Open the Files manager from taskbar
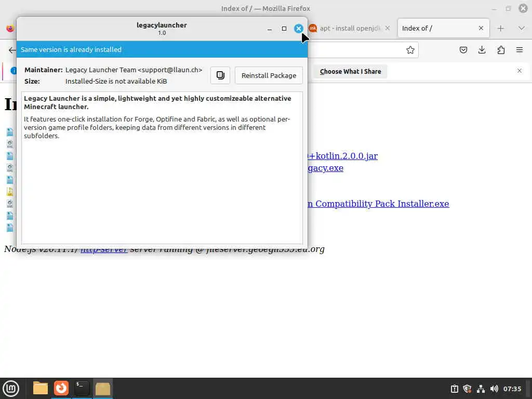This screenshot has width=532, height=399. point(41,389)
